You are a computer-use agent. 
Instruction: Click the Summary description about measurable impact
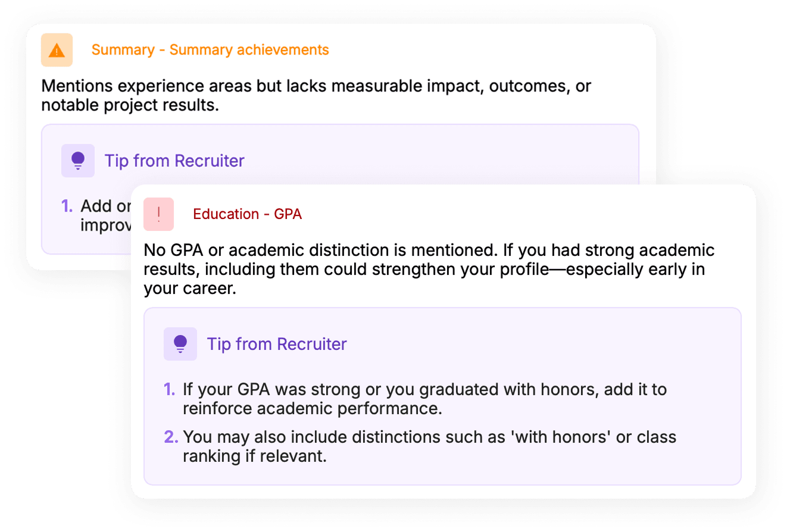(316, 96)
